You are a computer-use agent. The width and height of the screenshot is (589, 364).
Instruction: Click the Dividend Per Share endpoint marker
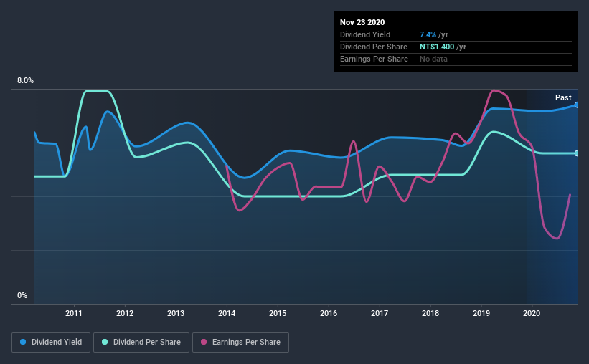pyautogui.click(x=576, y=153)
